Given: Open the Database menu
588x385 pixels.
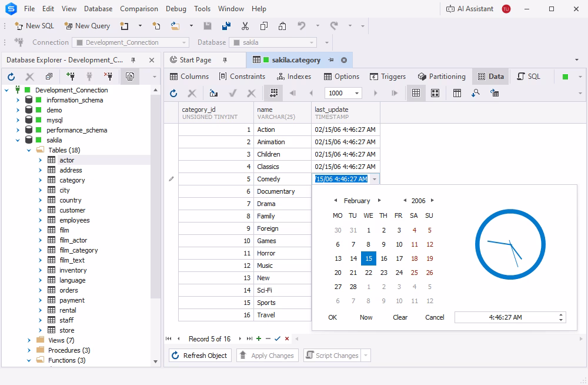Looking at the screenshot, I should [x=98, y=9].
